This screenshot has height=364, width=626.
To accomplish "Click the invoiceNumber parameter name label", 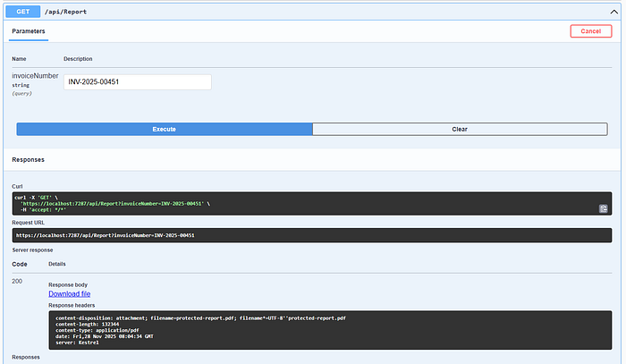I will [35, 77].
